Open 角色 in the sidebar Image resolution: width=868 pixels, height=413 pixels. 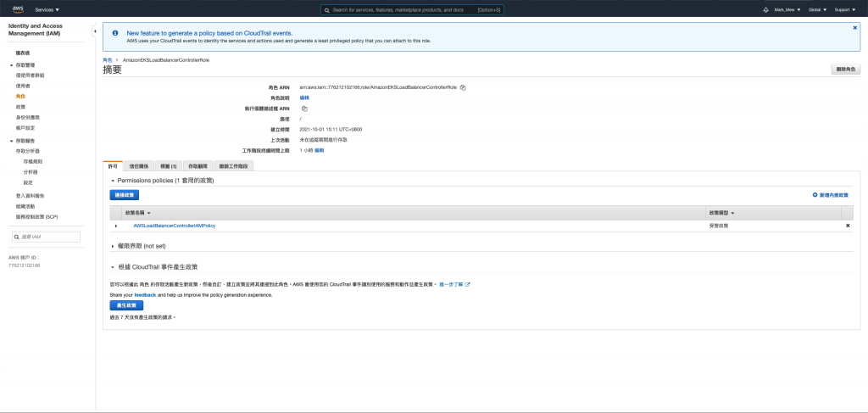click(x=20, y=97)
